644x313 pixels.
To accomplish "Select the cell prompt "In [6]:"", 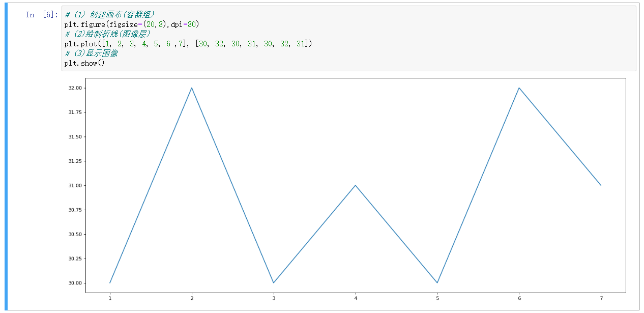I will pyautogui.click(x=42, y=15).
